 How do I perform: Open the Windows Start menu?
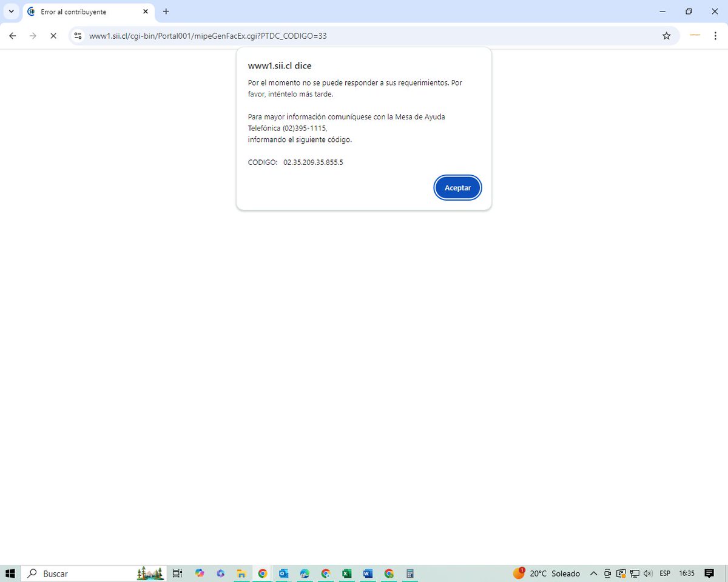coord(10,573)
